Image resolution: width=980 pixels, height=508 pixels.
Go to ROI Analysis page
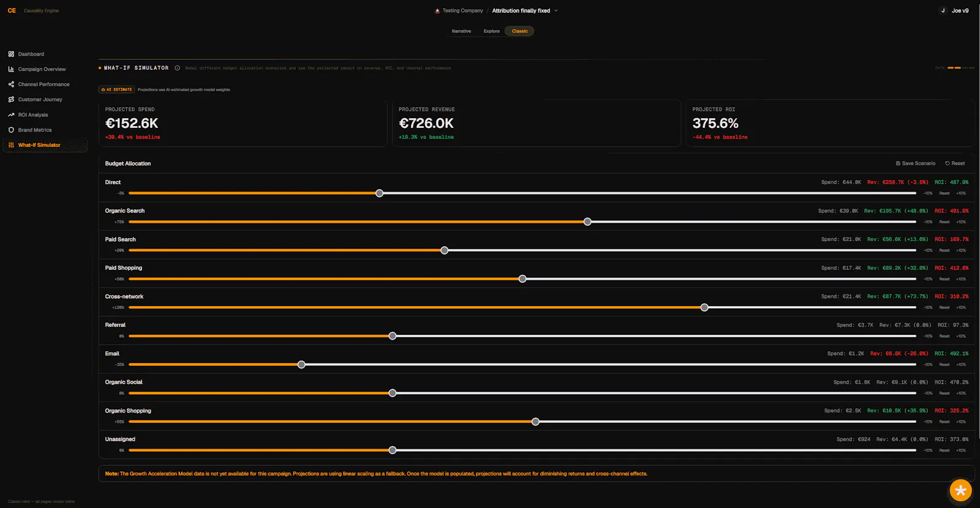(33, 114)
